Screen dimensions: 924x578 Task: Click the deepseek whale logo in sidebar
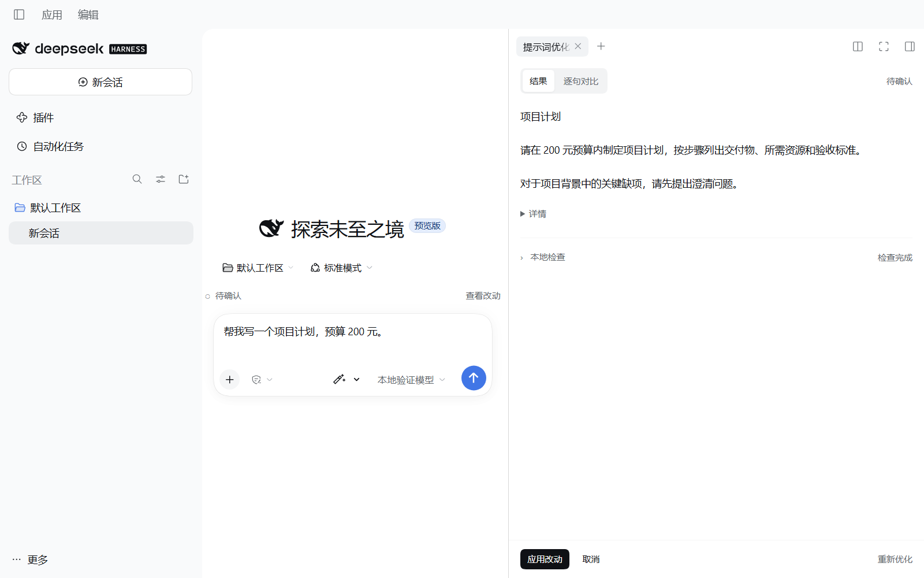point(21,49)
